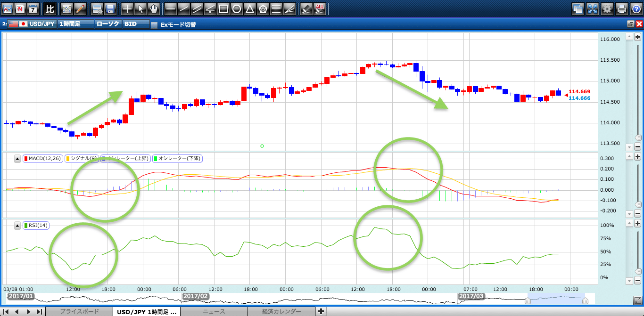Click plus to zoom price axis
Viewport: 644px width, 316px height.
[637, 37]
